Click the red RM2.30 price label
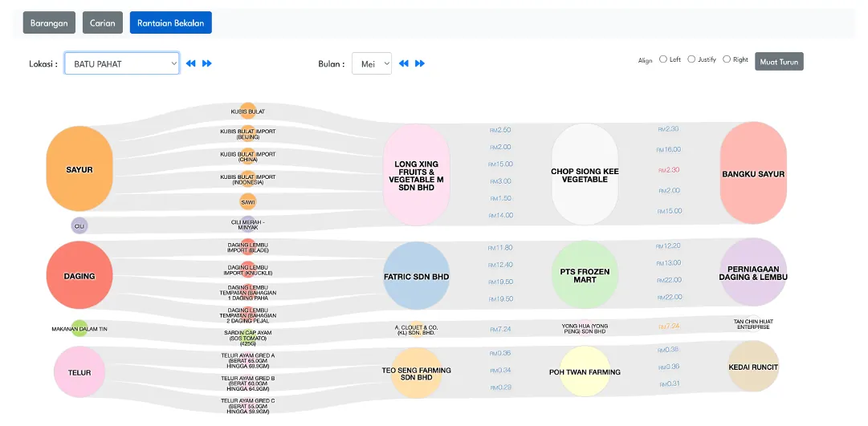 coord(669,170)
